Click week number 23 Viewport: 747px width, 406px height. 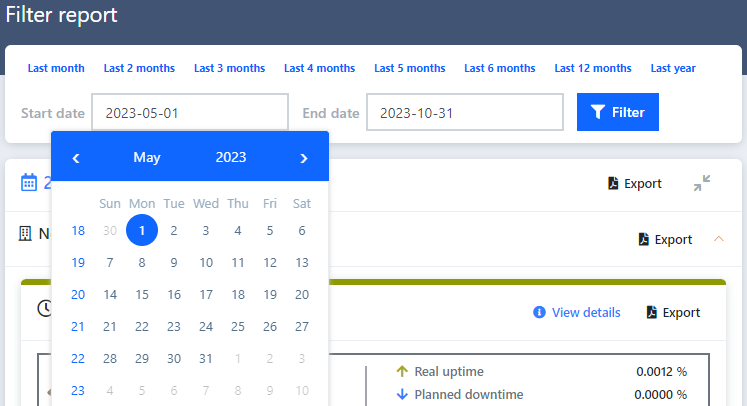[x=78, y=391]
